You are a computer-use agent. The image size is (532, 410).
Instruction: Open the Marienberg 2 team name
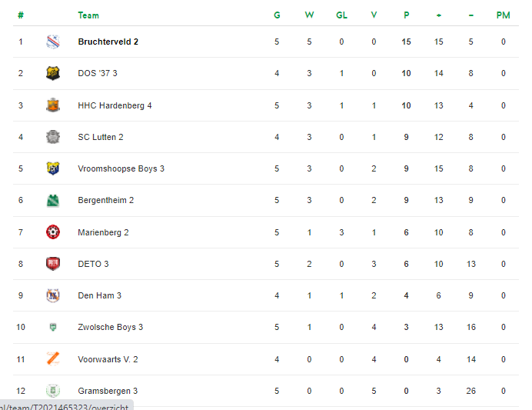pyautogui.click(x=103, y=232)
